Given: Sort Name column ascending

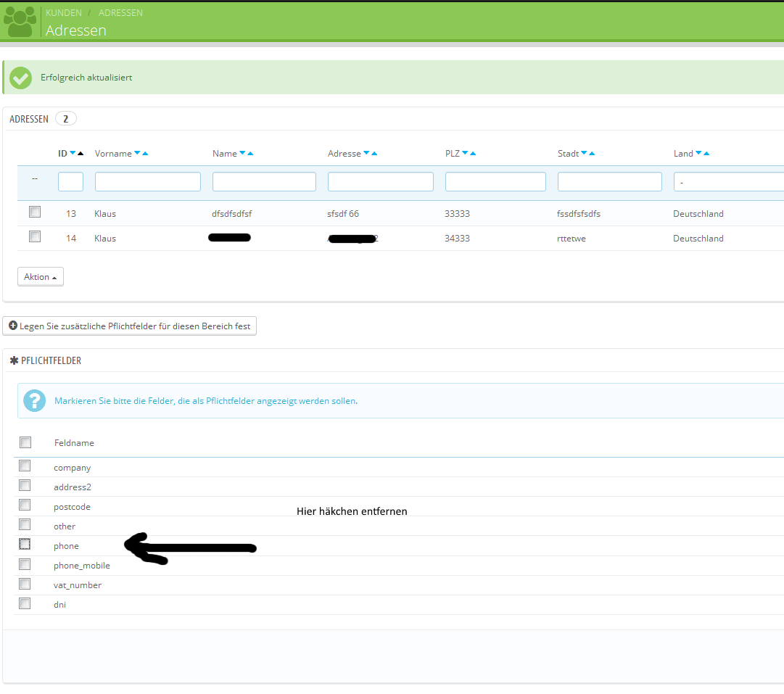Looking at the screenshot, I should coord(250,154).
